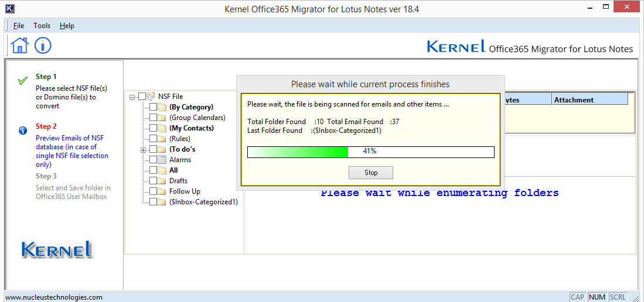Click the Attachment column header
The height and width of the screenshot is (302, 644).
point(590,99)
